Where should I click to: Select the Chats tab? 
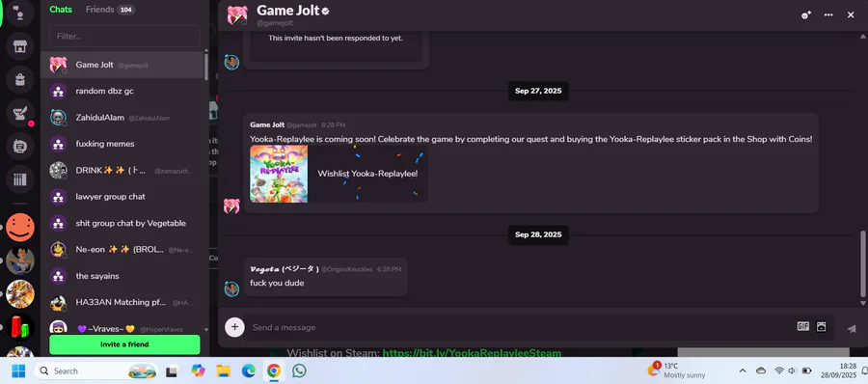[x=61, y=10]
